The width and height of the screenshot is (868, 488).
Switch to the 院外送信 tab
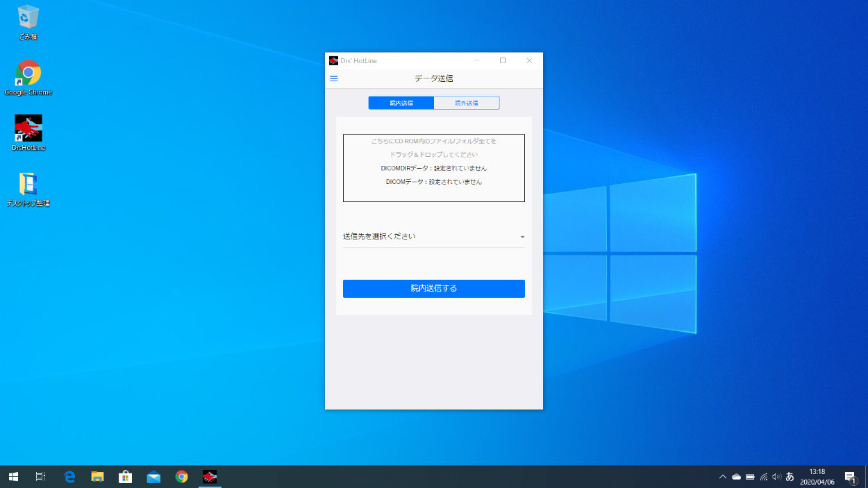coord(466,103)
